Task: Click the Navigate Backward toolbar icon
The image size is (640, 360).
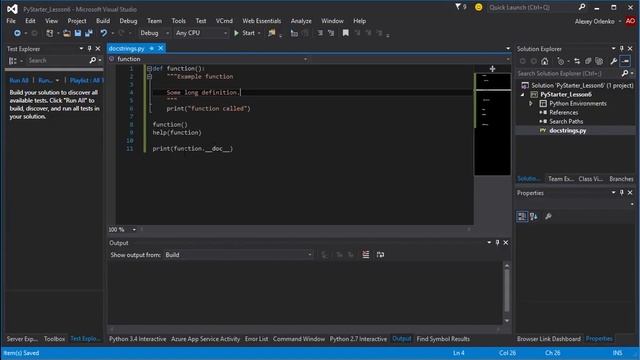Action: 17,33
